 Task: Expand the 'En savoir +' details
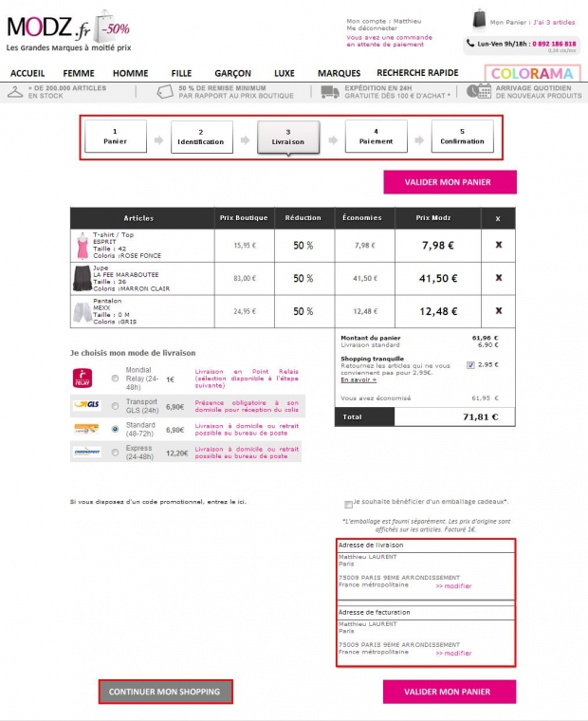coord(358,379)
